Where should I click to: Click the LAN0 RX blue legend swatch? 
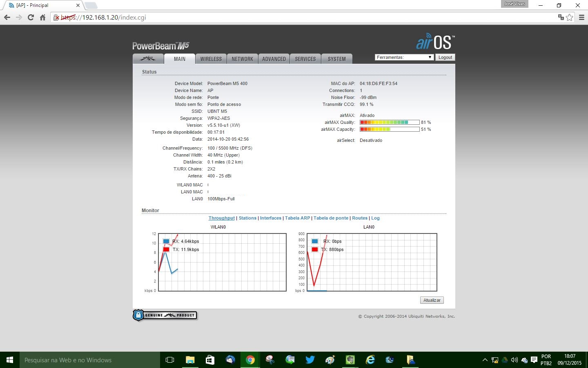pos(315,241)
